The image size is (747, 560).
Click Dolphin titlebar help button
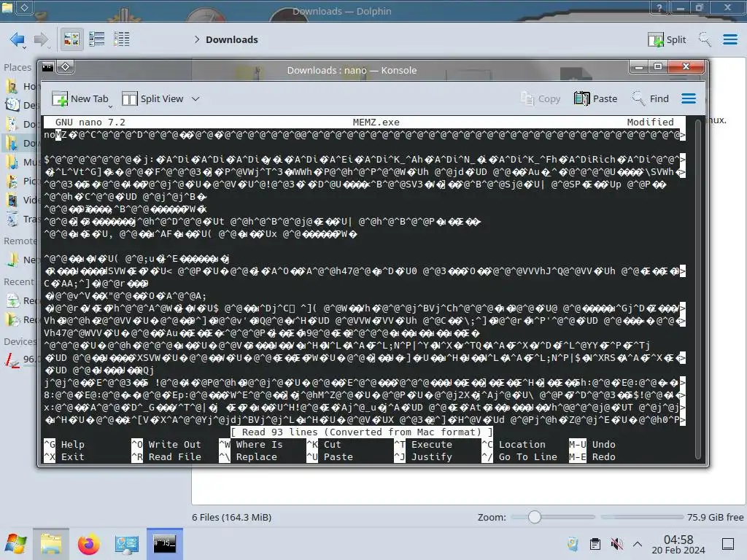(659, 7)
